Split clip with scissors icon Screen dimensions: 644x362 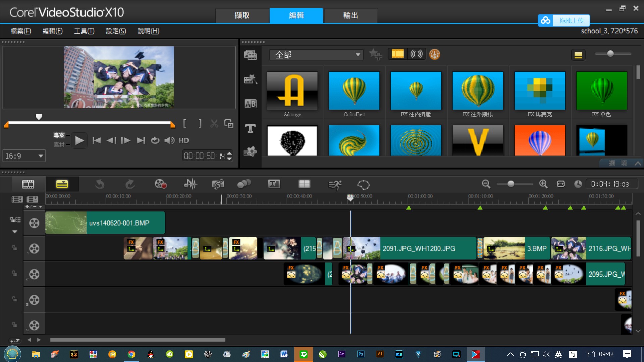pyautogui.click(x=214, y=124)
